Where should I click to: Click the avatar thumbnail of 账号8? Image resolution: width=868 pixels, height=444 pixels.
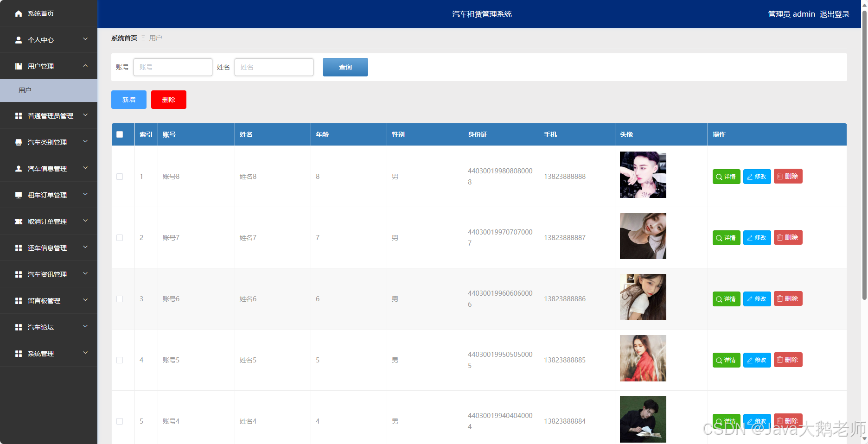[x=643, y=175]
